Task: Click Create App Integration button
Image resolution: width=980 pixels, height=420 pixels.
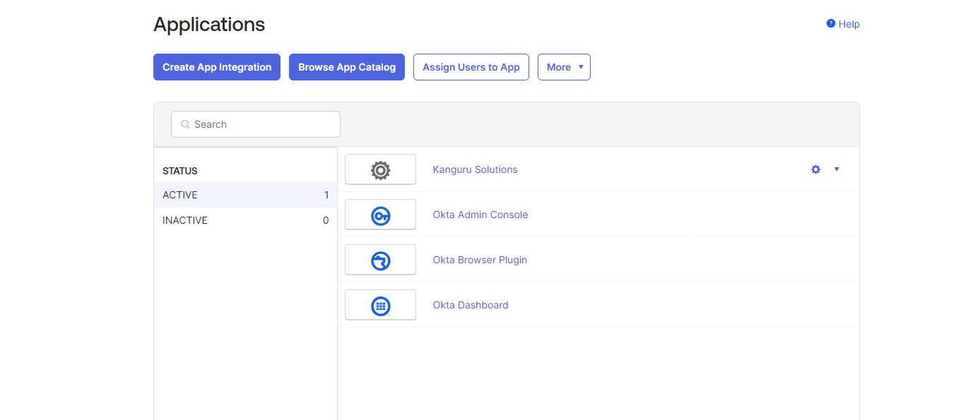Action: tap(217, 67)
